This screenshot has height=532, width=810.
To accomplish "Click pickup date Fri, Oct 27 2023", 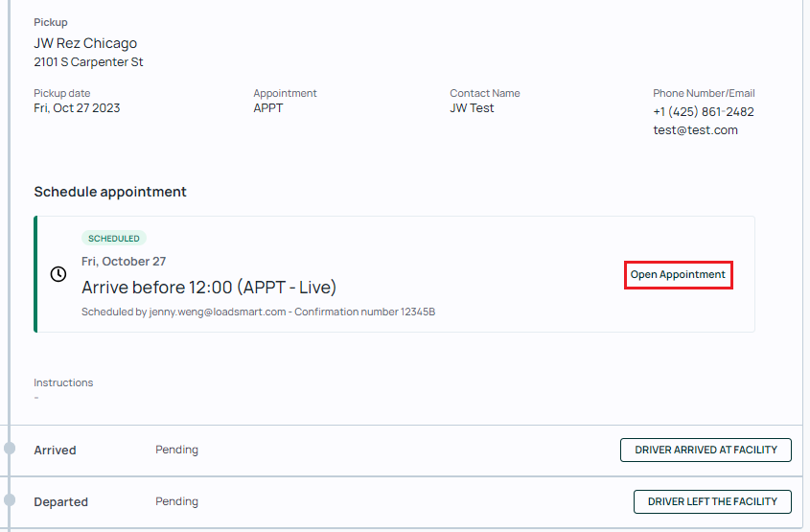I will pyautogui.click(x=77, y=108).
